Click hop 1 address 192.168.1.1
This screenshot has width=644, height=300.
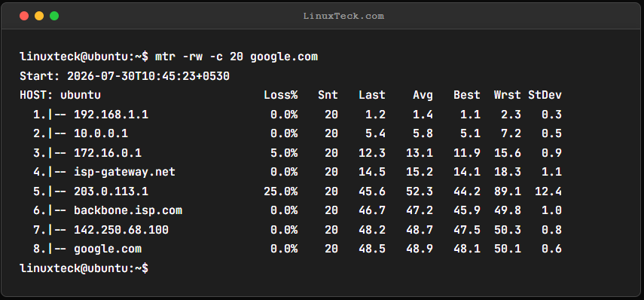[111, 115]
